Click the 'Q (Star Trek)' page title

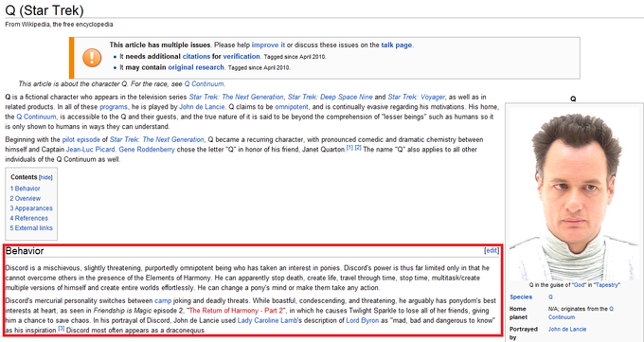point(44,10)
